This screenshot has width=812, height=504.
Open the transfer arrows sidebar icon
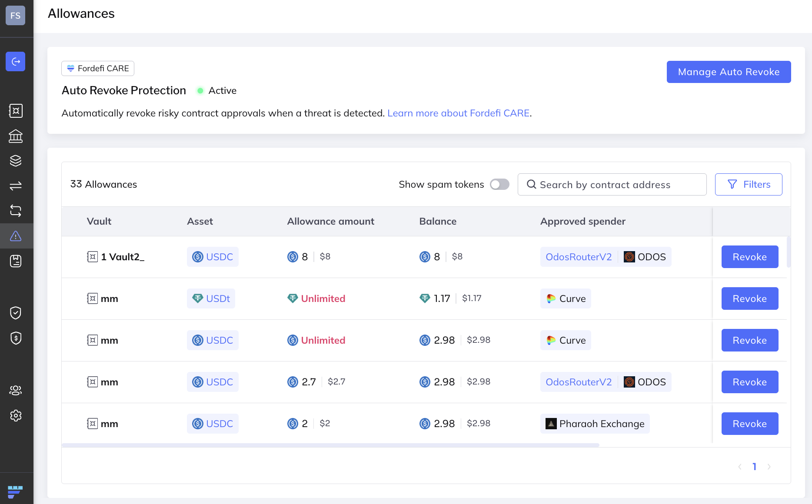pyautogui.click(x=16, y=186)
